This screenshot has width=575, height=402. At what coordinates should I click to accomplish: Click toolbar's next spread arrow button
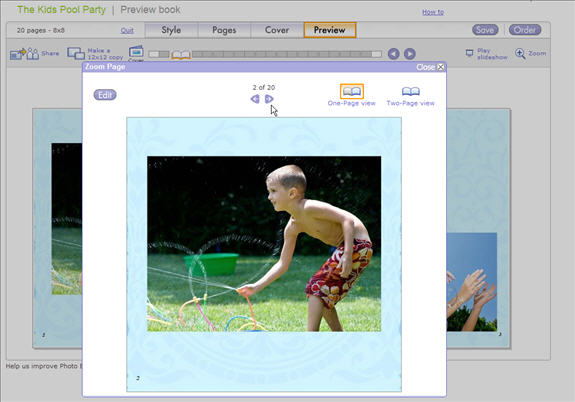[x=410, y=54]
